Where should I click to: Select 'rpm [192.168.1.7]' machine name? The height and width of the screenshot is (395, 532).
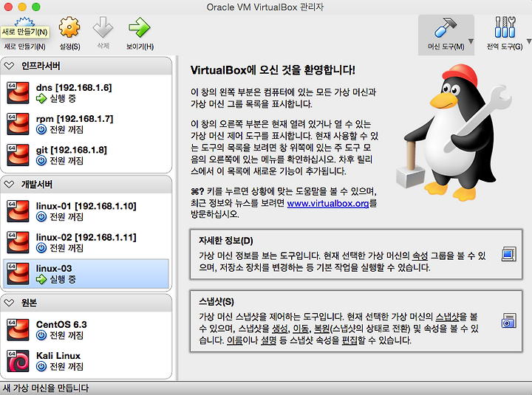tap(75, 119)
